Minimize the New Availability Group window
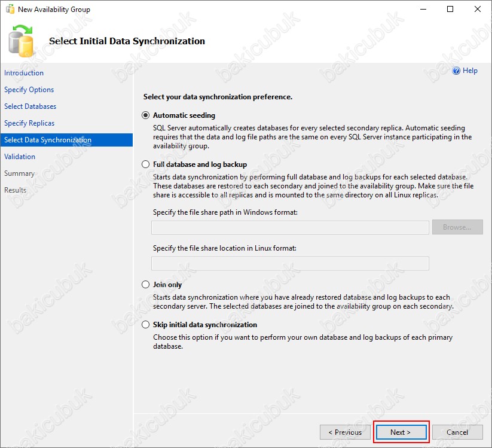The height and width of the screenshot is (448, 492). point(423,9)
